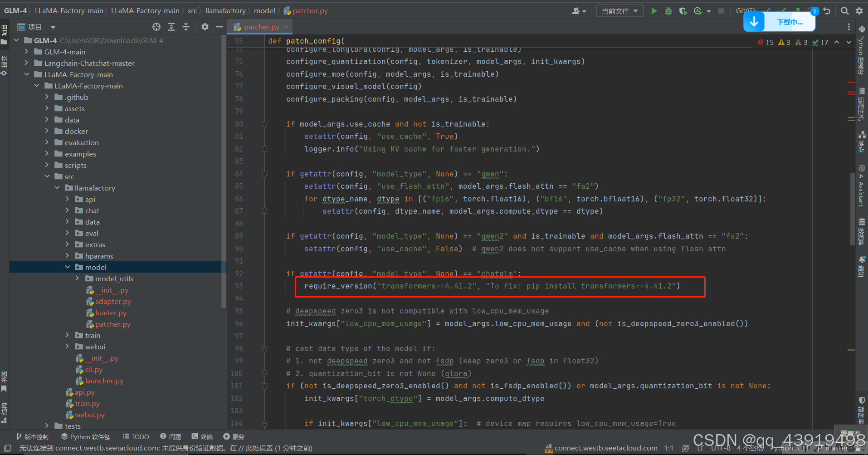Close the patcher.py editor tab

tap(286, 27)
